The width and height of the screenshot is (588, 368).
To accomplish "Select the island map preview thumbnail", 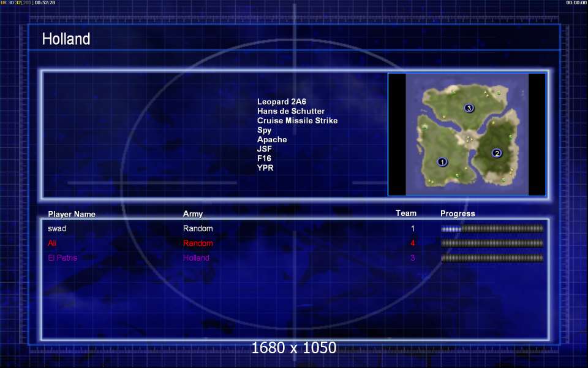I will tap(467, 134).
